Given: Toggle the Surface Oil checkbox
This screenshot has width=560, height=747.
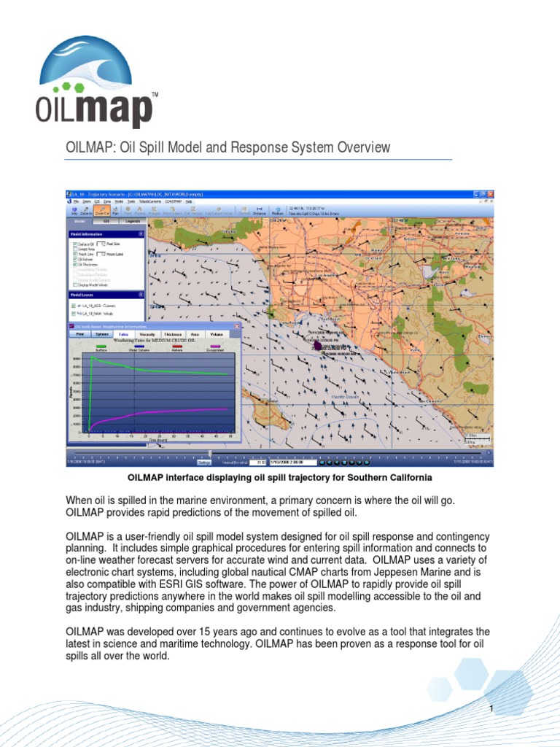Looking at the screenshot, I should click(76, 244).
